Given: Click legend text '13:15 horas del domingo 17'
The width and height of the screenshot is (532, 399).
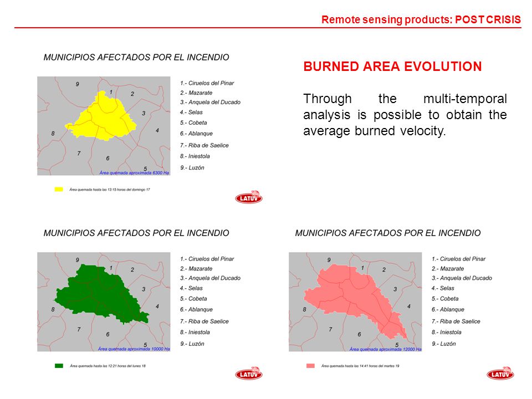Looking at the screenshot, I should [129, 190].
